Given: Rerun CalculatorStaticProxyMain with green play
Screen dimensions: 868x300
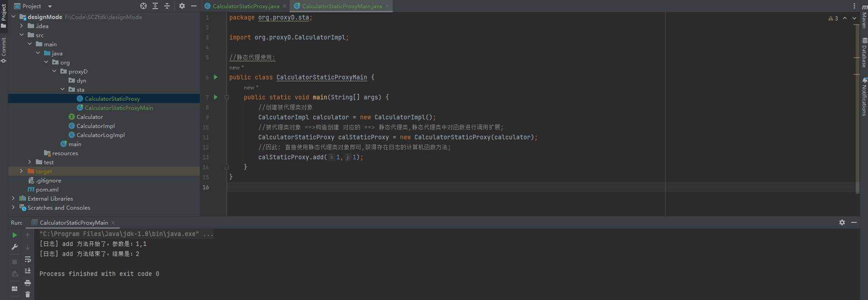Looking at the screenshot, I should pyautogui.click(x=15, y=235).
